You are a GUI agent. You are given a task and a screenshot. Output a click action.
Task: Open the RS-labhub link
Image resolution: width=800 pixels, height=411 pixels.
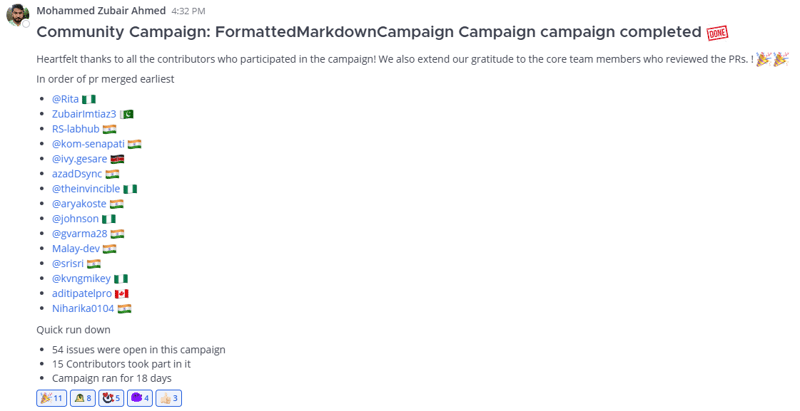(76, 129)
